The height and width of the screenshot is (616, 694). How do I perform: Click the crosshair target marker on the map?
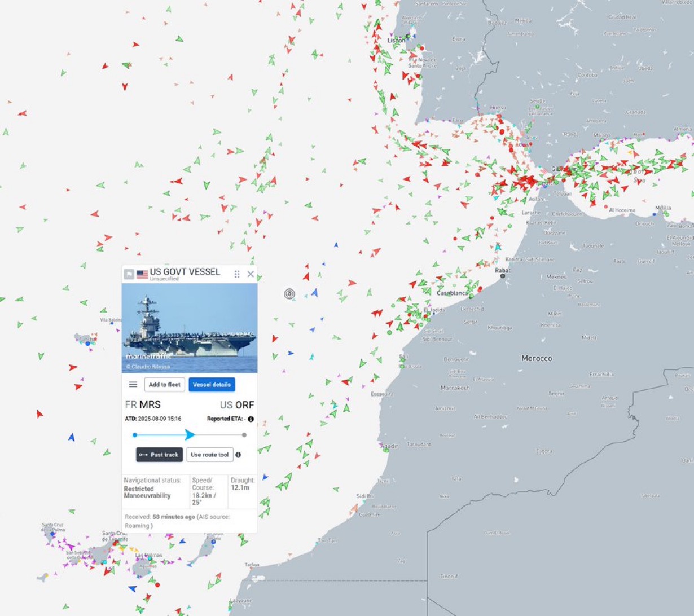(x=289, y=294)
